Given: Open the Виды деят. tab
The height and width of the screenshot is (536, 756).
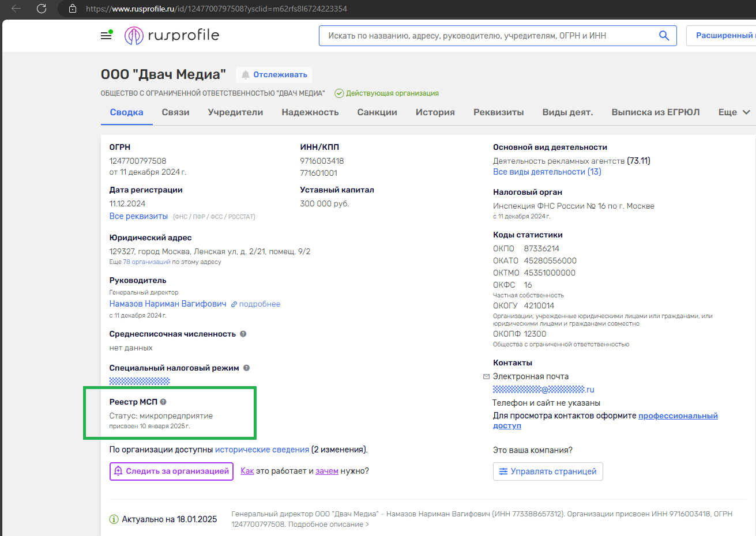Looking at the screenshot, I should (567, 112).
